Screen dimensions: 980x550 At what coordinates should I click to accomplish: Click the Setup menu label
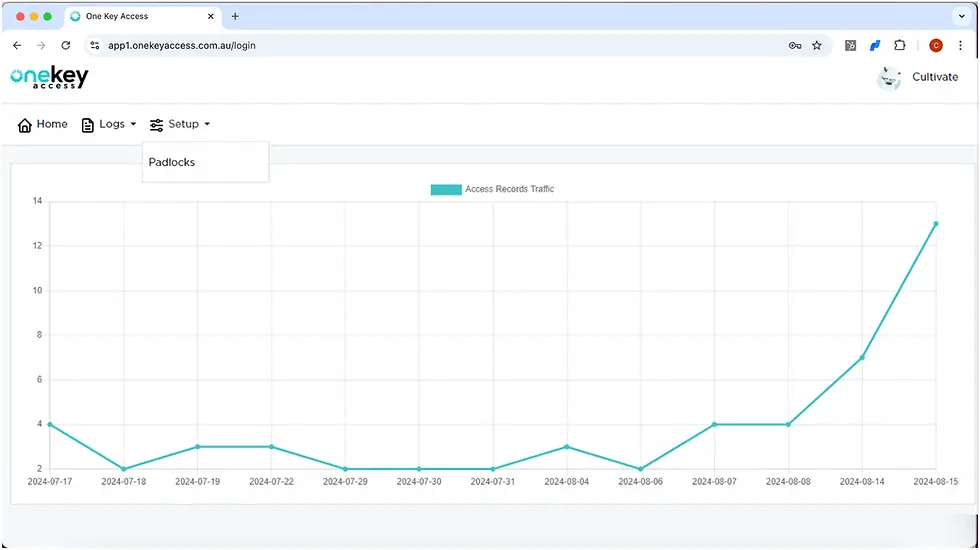click(184, 124)
